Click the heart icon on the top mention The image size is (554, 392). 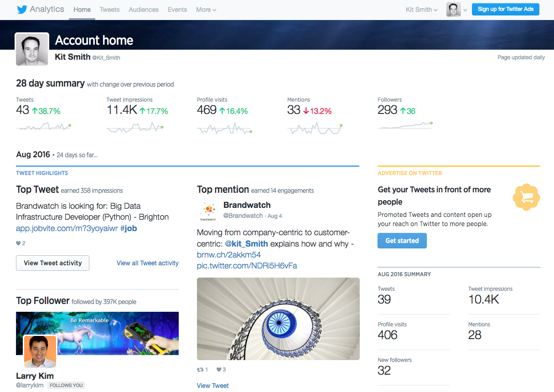coord(219,369)
